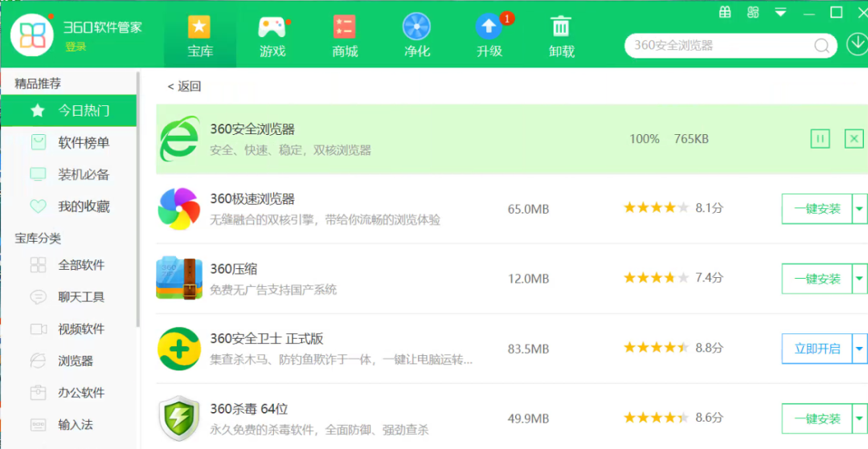
Task: Click the 360安全浏览器 app icon
Action: 179,139
